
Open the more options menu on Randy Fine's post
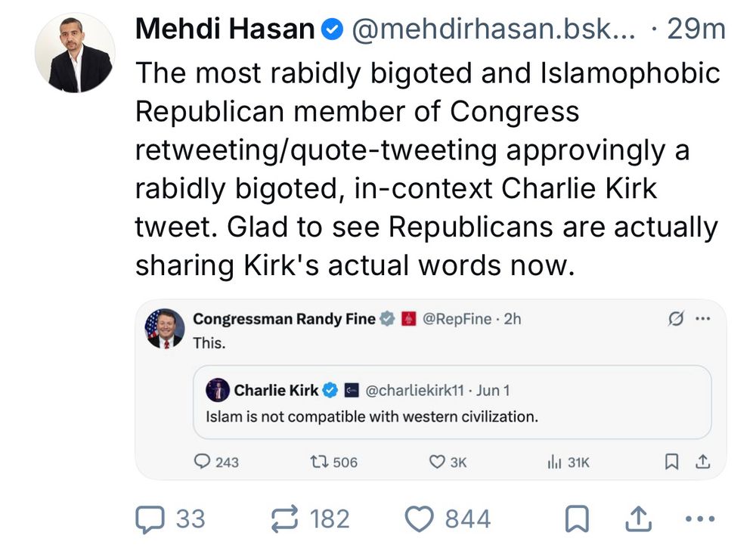click(703, 319)
